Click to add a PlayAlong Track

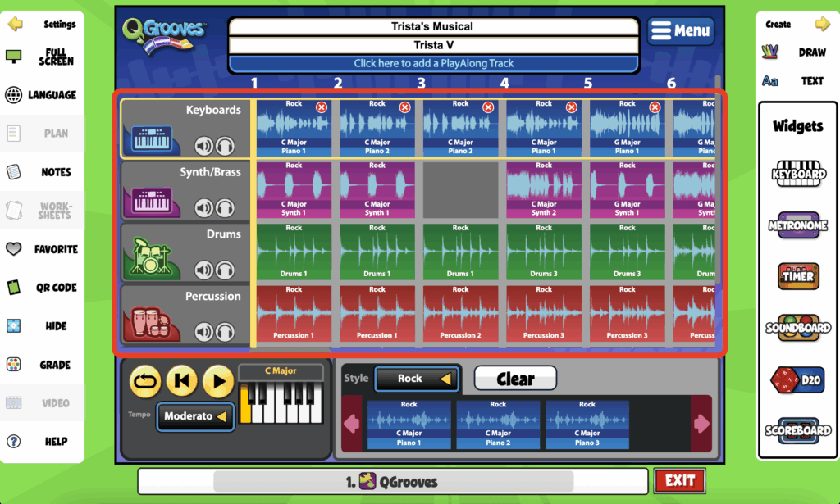(x=433, y=63)
